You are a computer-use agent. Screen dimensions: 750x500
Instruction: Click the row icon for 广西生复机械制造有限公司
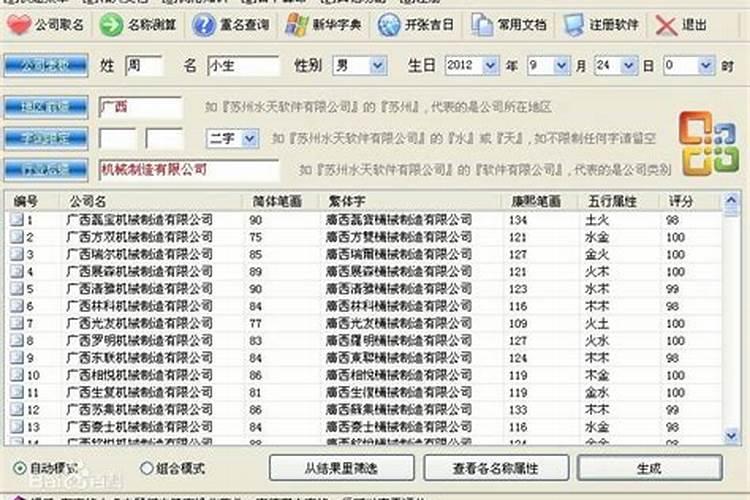tap(17, 392)
